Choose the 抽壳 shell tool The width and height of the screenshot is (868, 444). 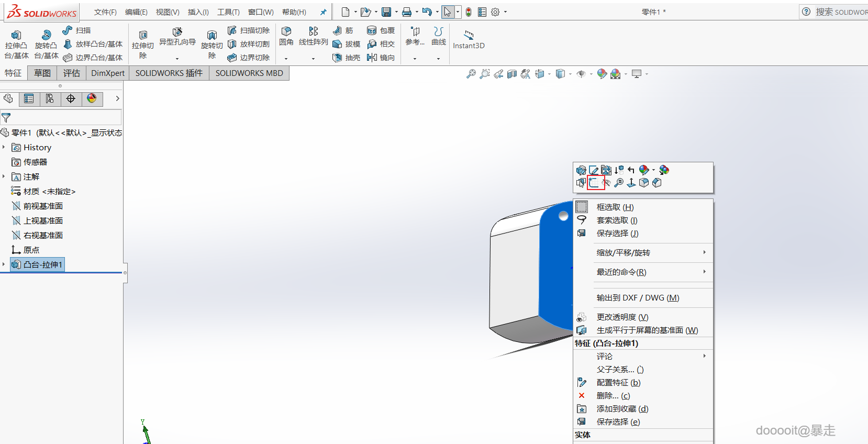pyautogui.click(x=346, y=58)
